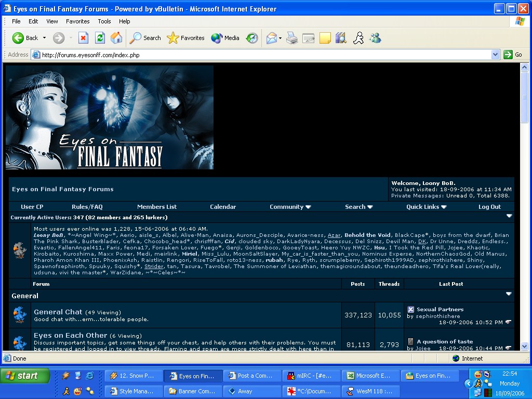Click the Go button

[513, 55]
